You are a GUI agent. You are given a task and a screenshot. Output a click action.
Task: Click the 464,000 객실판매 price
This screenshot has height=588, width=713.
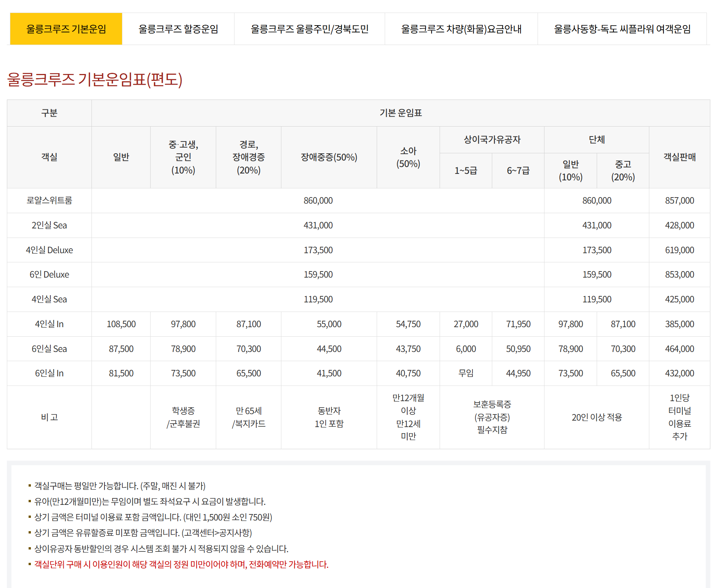679,349
